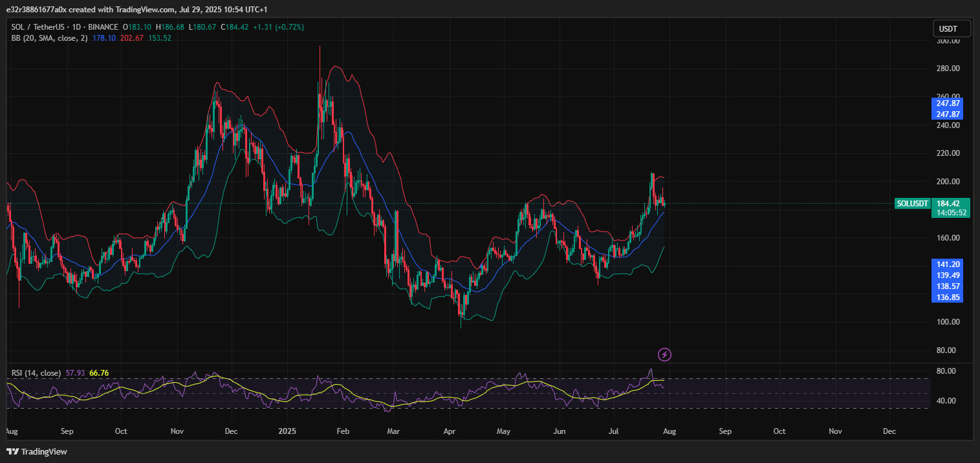
Task: Click the 141.20 price label
Action: click(x=948, y=264)
